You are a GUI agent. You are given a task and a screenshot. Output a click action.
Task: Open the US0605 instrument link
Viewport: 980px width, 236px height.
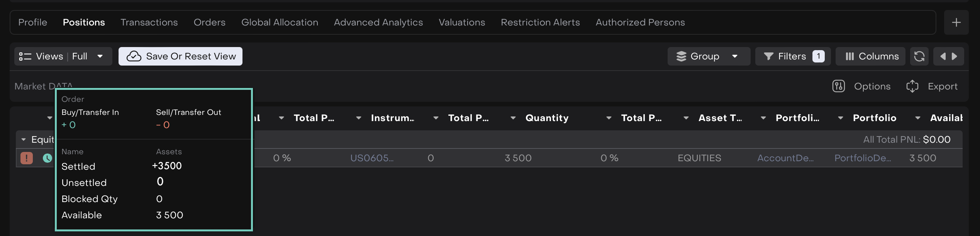click(371, 158)
